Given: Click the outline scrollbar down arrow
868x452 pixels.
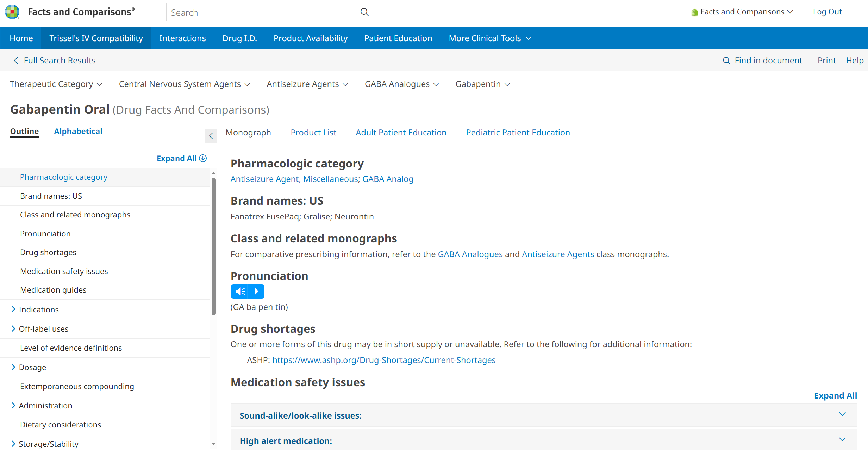Looking at the screenshot, I should pos(213,444).
